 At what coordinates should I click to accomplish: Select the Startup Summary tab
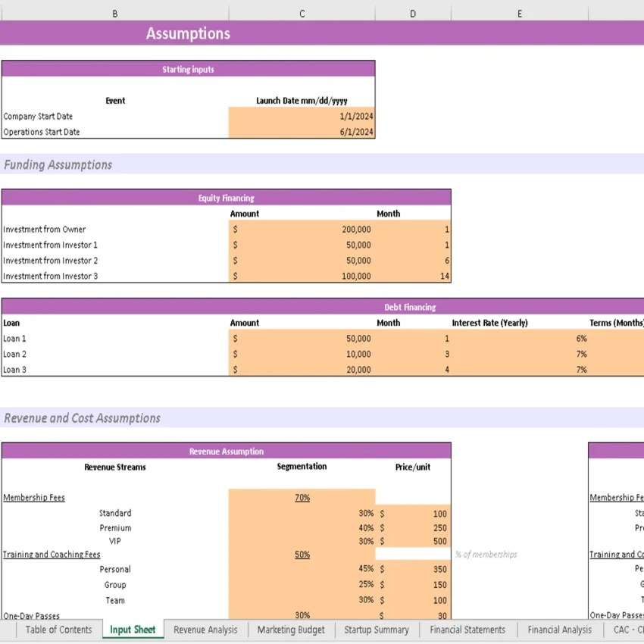click(377, 630)
